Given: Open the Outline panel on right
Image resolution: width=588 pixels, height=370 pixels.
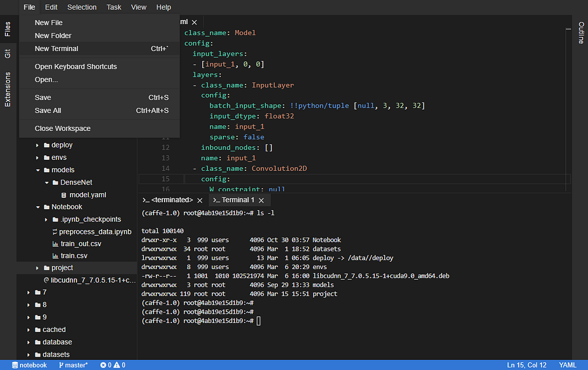Looking at the screenshot, I should [581, 33].
